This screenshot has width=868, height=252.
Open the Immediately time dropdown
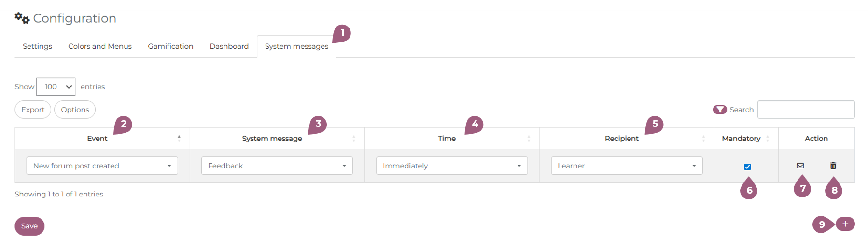(x=451, y=166)
